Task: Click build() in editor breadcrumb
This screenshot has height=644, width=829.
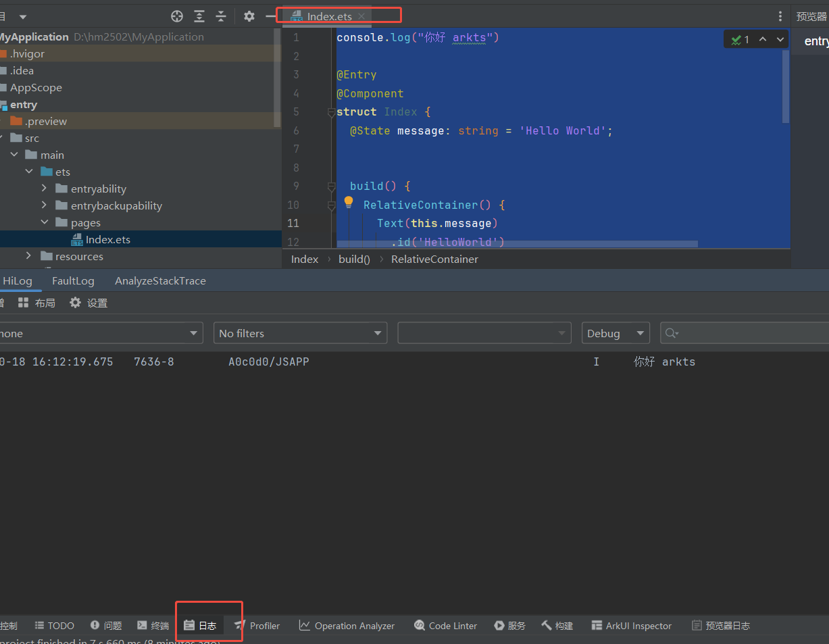Action: [x=355, y=259]
